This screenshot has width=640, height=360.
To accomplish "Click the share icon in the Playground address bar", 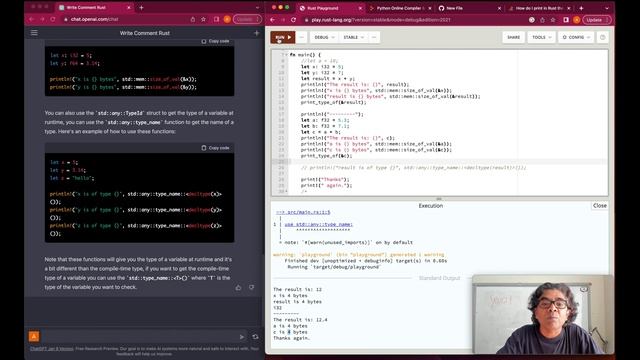I will [x=542, y=20].
